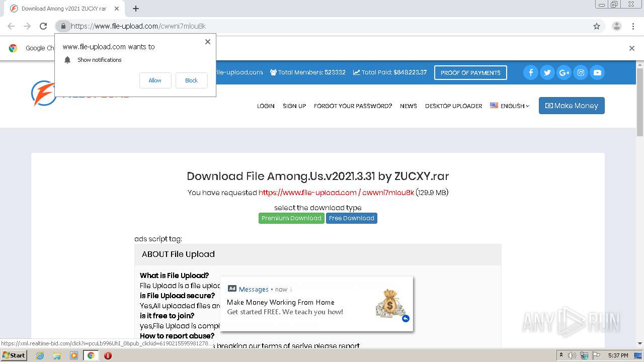
Task: Click the File Upload logo
Action: [x=43, y=94]
